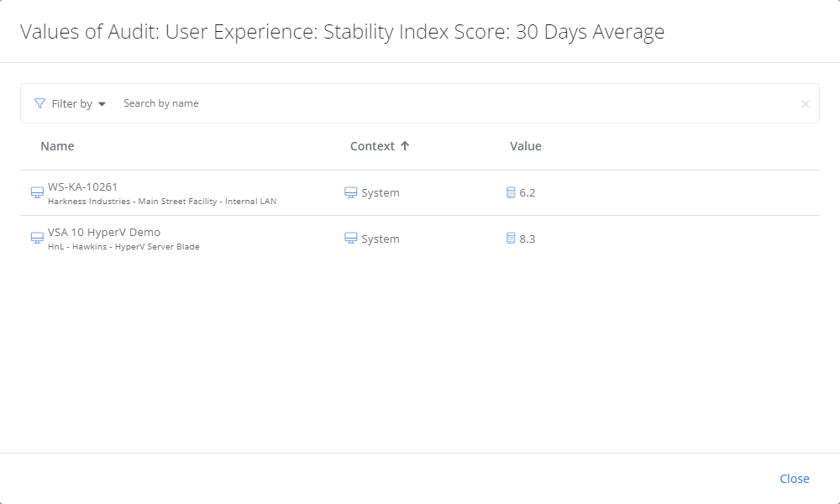Click the computer icon beside VSA 10 HyperV Demo
The image size is (840, 504).
pos(37,239)
